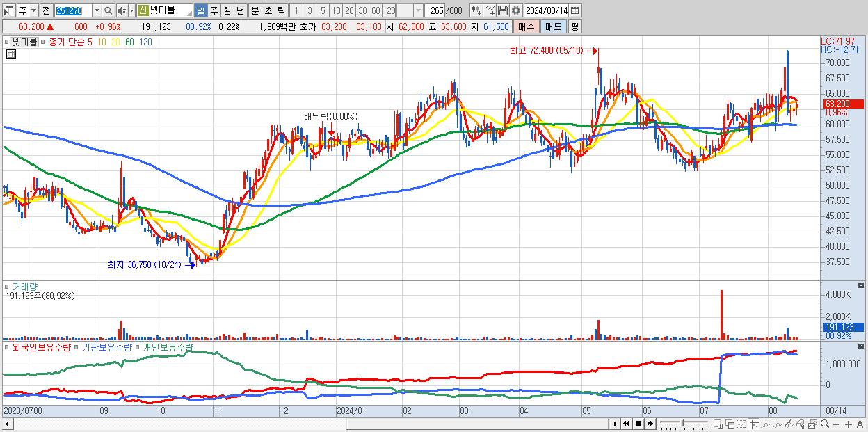Open the 넷마블 stock name combo box

166,10
